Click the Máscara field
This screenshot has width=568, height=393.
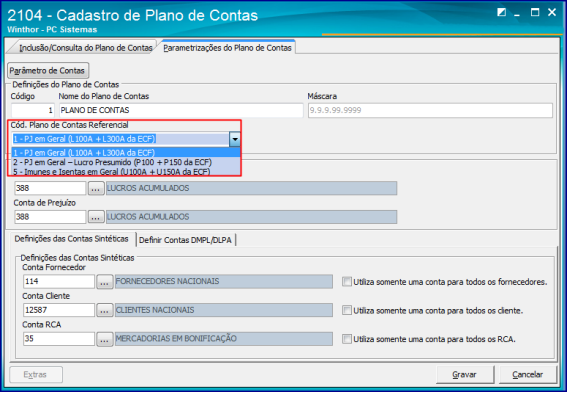click(430, 110)
